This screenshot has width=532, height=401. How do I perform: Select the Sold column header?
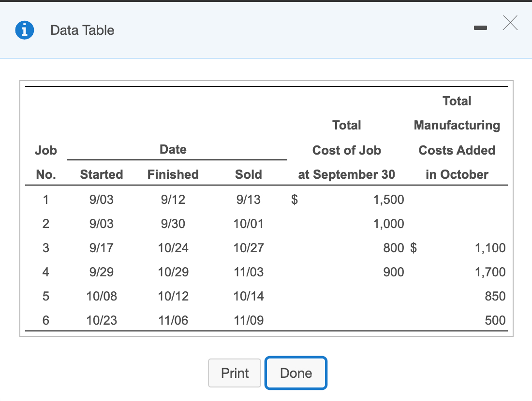248,174
